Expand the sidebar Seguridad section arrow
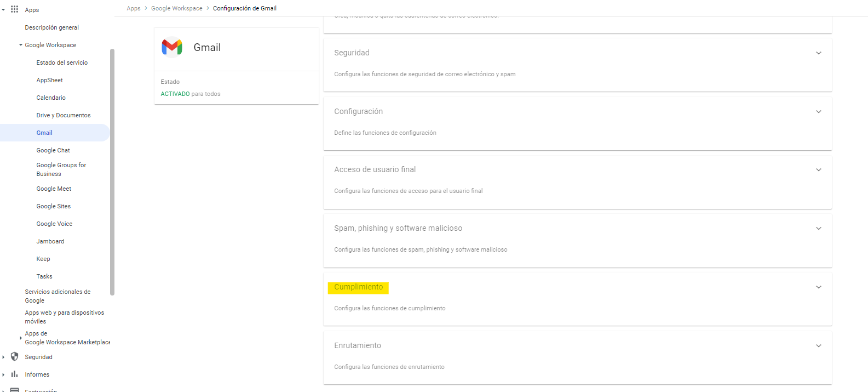 (x=3, y=357)
